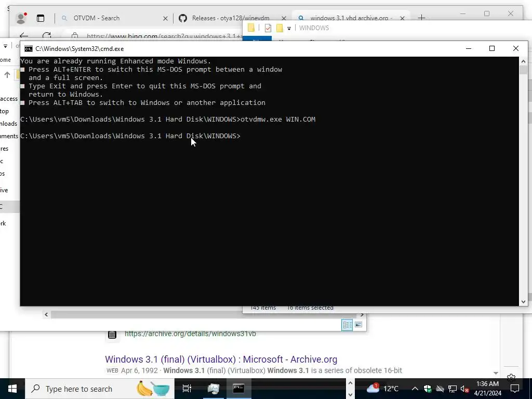Open the OneDrive tray icon
532x399 pixels.
[x=440, y=389]
